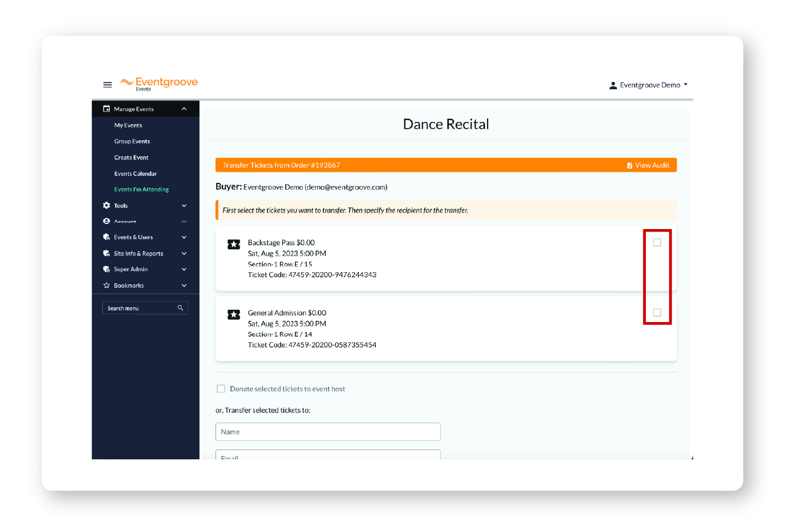
Task: Click the Manage Events calendar icon
Action: [107, 109]
